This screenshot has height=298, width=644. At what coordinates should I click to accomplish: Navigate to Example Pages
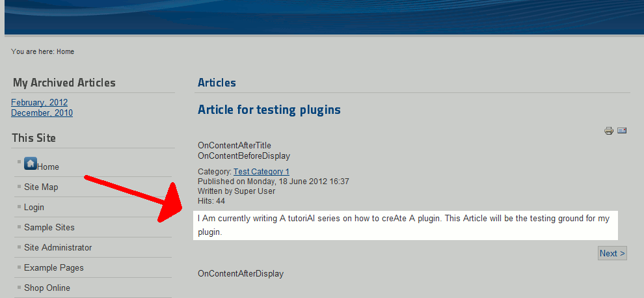click(x=54, y=268)
